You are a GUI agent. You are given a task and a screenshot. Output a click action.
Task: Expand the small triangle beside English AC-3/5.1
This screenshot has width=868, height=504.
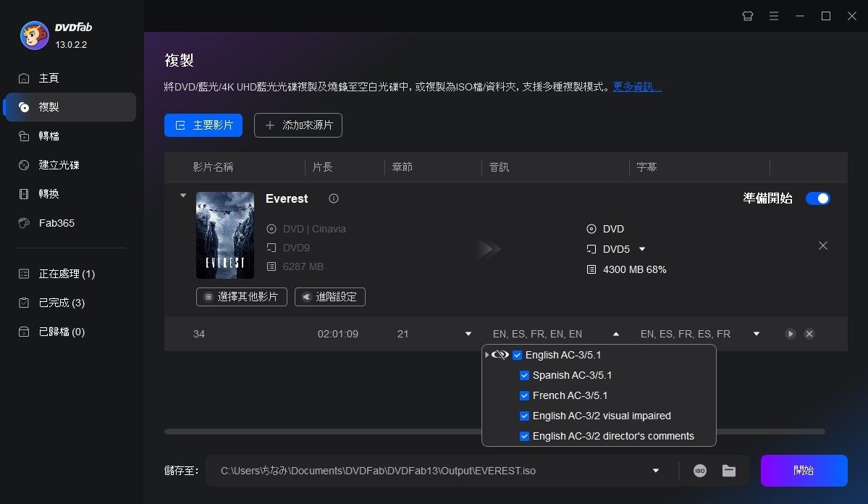(x=486, y=354)
